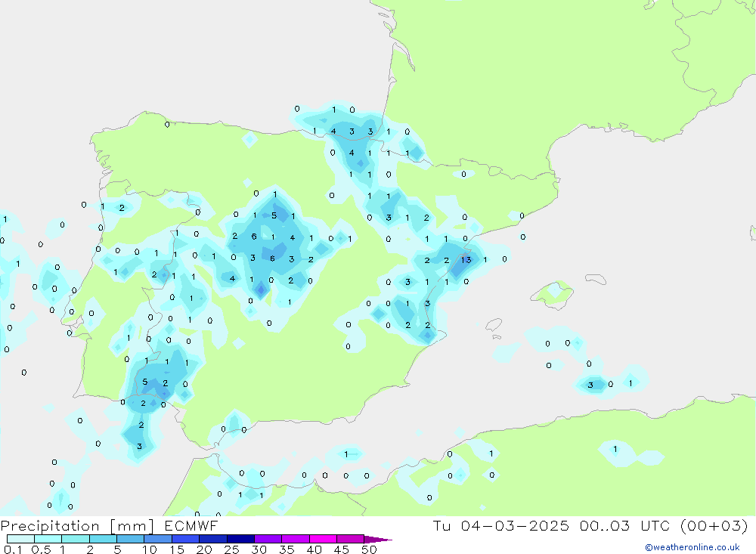Choose the 25–30 mm dark navy swatch

240,539
